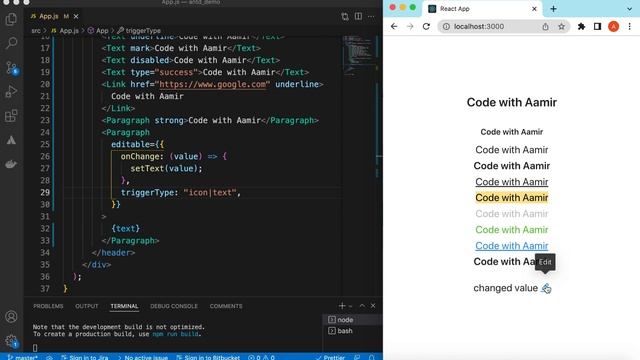Select the bash terminal instance

352,331
